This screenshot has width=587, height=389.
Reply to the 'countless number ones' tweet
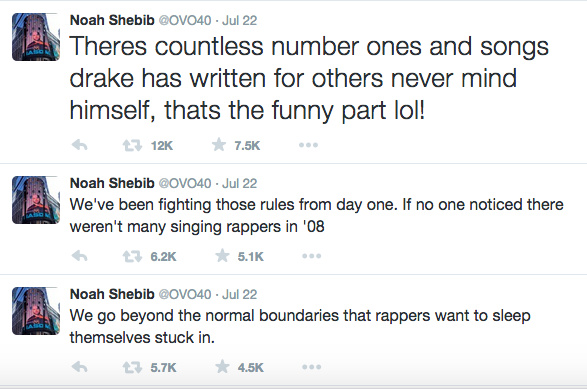pyautogui.click(x=80, y=145)
